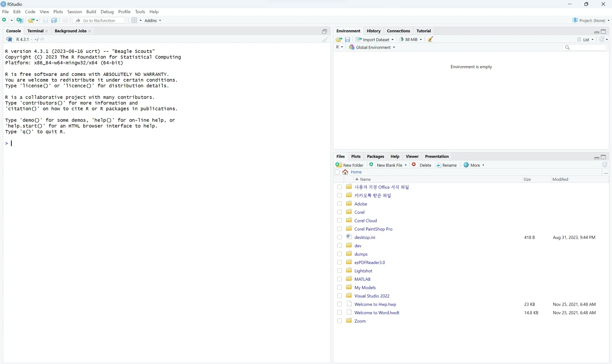Open the Addins dropdown
612x364 pixels.
click(x=153, y=20)
